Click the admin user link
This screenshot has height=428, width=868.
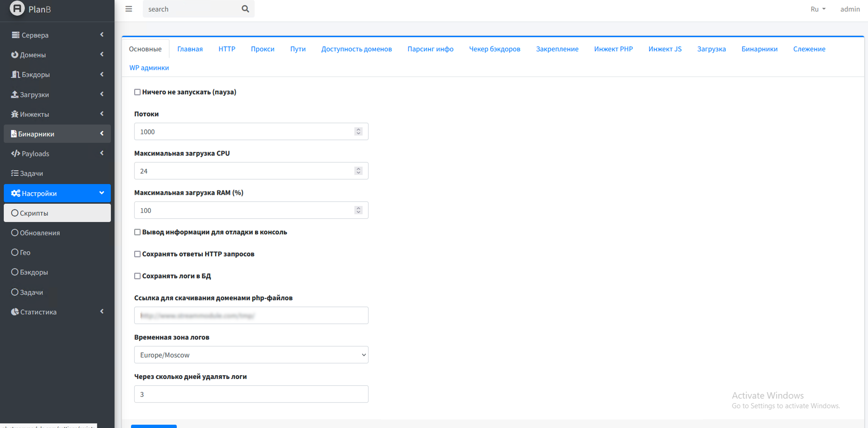(x=849, y=9)
